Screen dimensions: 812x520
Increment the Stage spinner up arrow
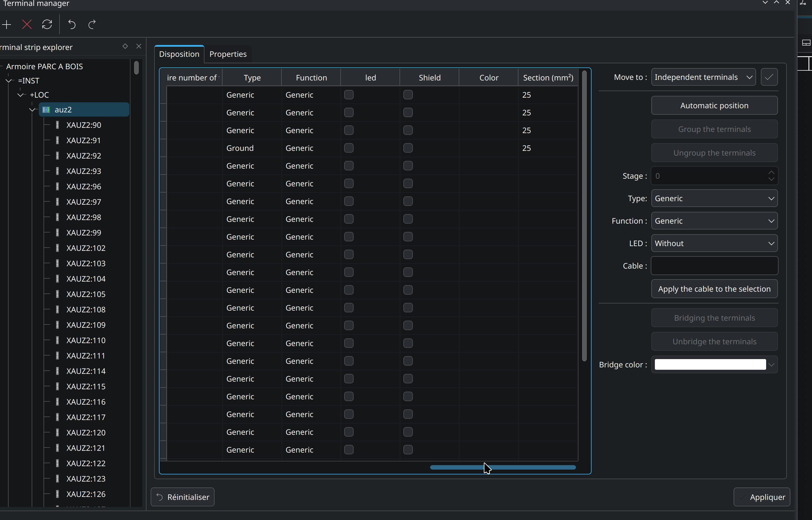771,172
